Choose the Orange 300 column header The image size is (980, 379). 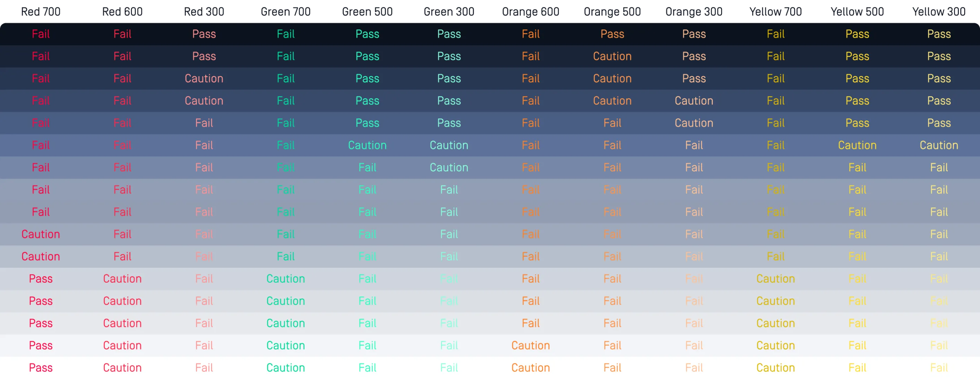point(694,12)
